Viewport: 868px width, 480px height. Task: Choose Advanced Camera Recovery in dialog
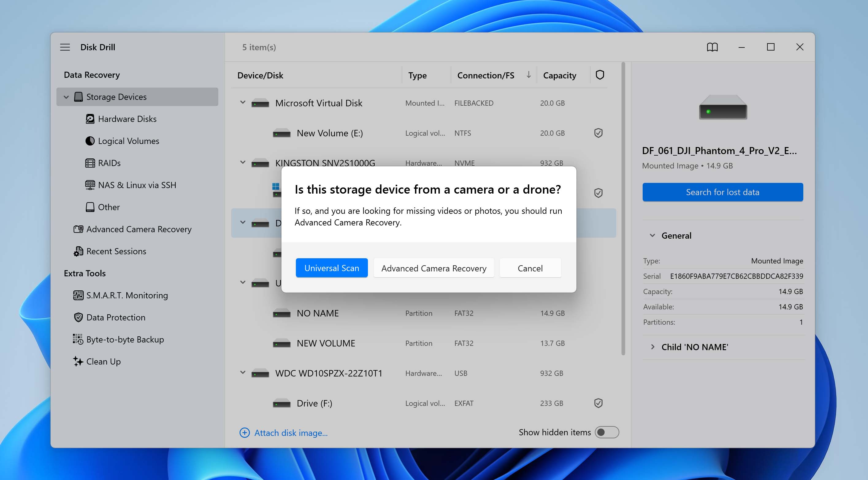click(x=434, y=268)
